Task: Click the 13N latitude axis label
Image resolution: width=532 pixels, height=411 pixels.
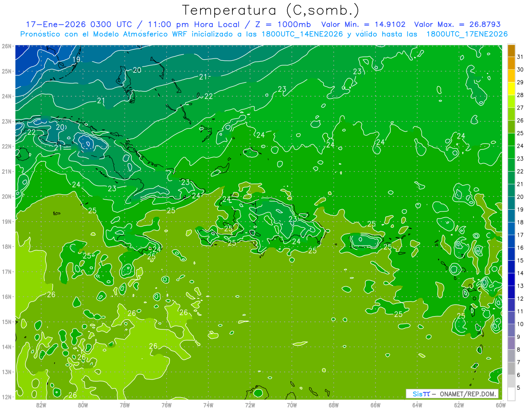Action: click(7, 372)
